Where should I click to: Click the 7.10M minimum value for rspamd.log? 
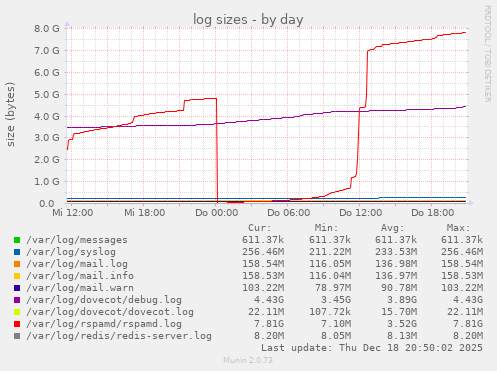[335, 324]
